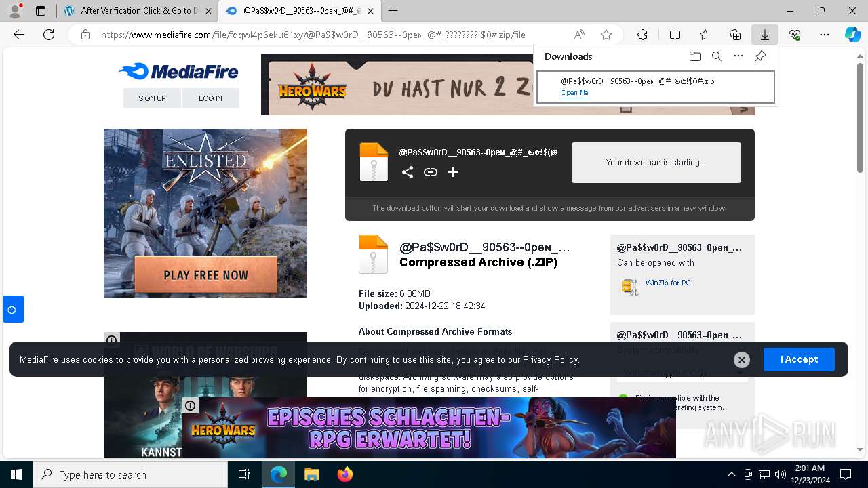Add file to account plus icon
Viewport: 868px width, 488px height.
point(454,172)
